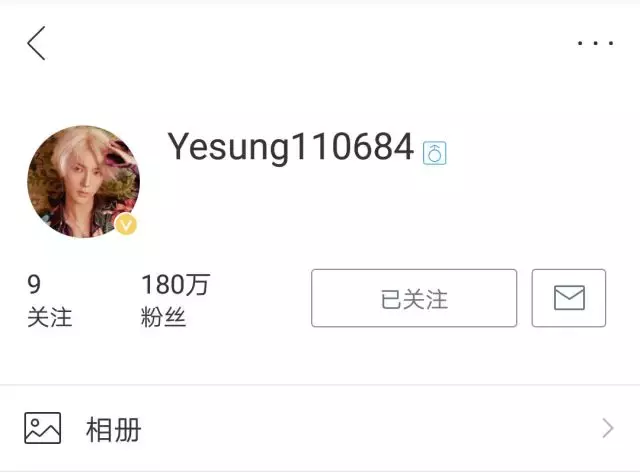Tap the 已关注 text inside button

coord(414,299)
